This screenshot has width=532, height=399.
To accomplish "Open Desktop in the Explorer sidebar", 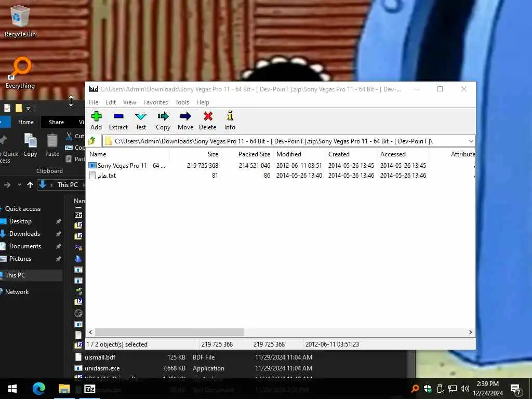I will [20, 221].
